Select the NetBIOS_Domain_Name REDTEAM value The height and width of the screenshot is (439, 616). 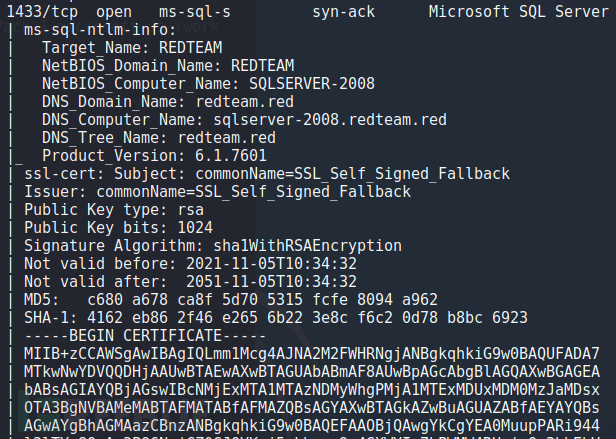click(262, 66)
